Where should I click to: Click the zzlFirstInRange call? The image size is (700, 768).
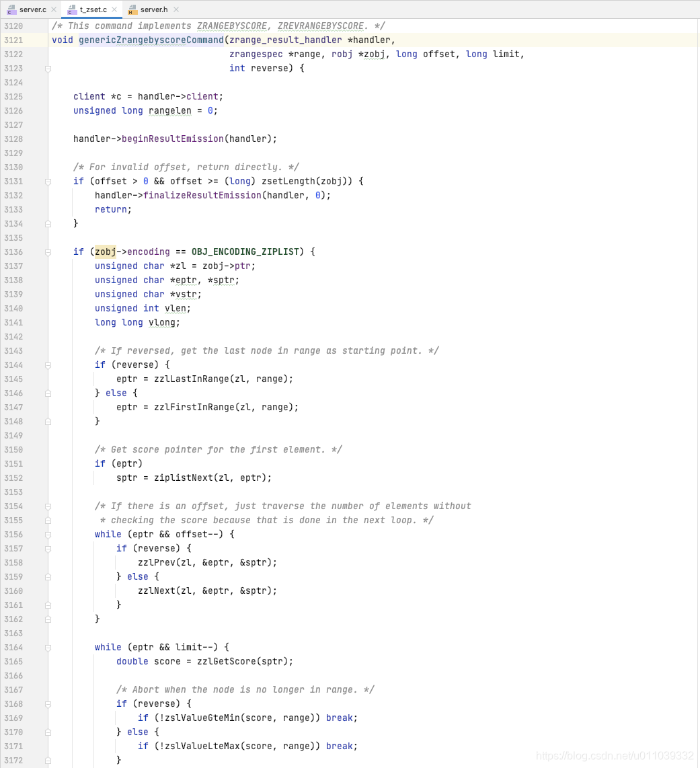[194, 408]
